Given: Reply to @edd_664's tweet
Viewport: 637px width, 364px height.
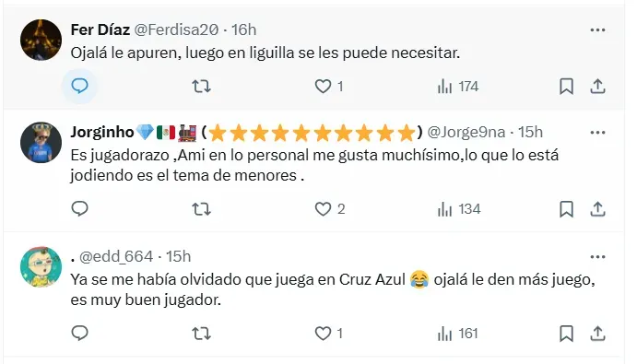Looking at the screenshot, I should [79, 333].
